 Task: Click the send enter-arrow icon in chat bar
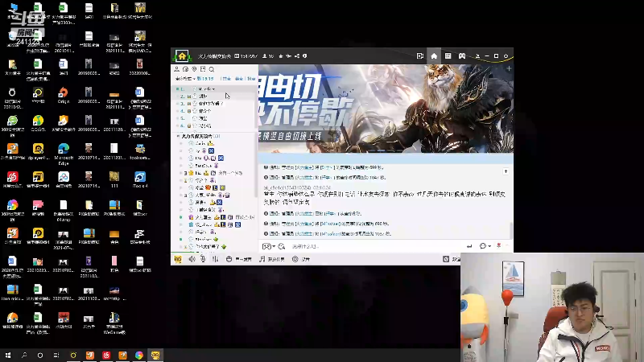tap(469, 246)
